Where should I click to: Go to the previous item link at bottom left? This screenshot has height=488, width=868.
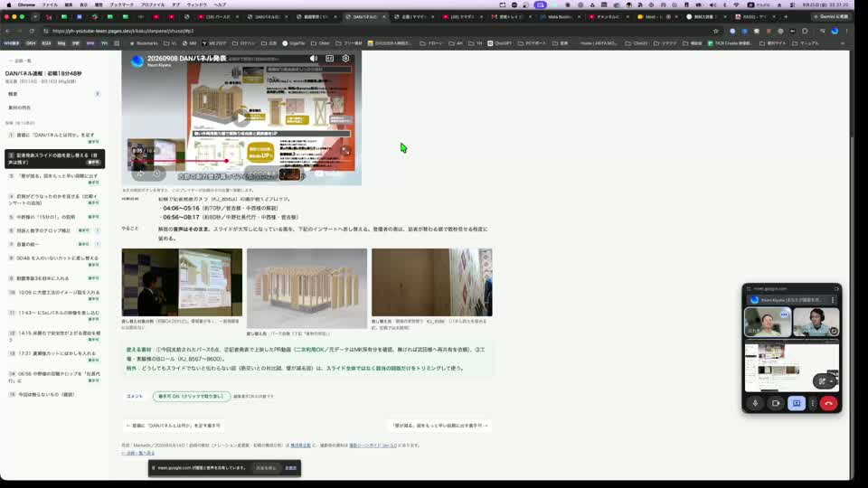tap(174, 426)
